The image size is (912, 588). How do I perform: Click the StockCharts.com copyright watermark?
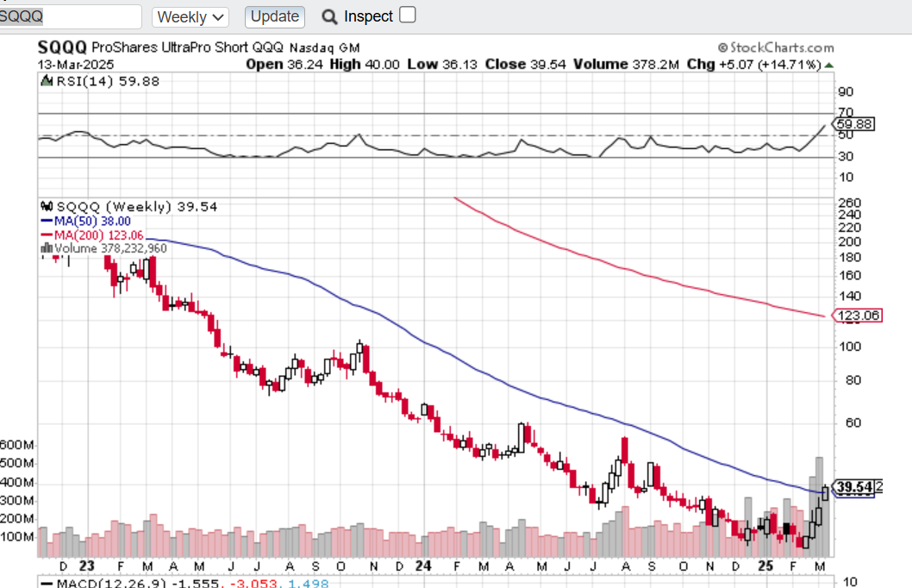pyautogui.click(x=775, y=48)
